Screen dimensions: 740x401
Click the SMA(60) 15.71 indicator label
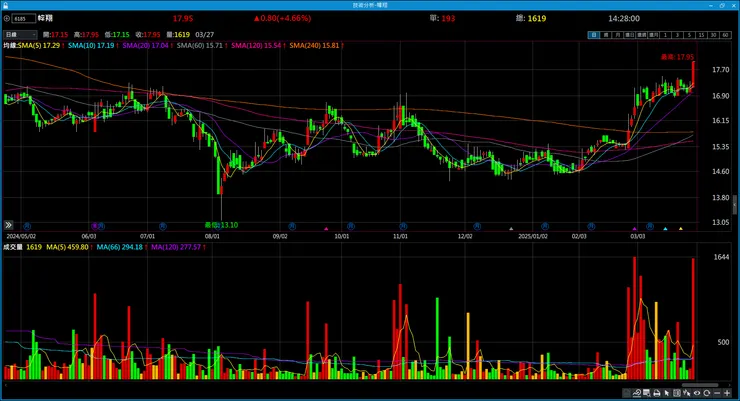coord(200,45)
